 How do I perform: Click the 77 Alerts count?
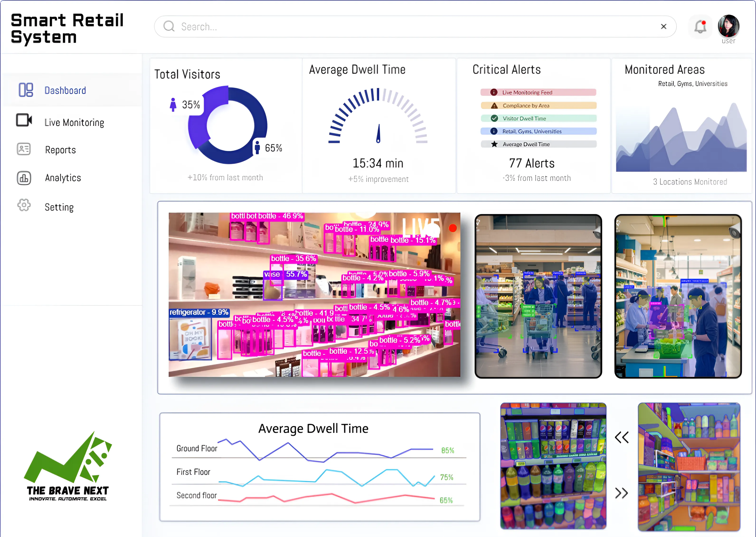(532, 163)
